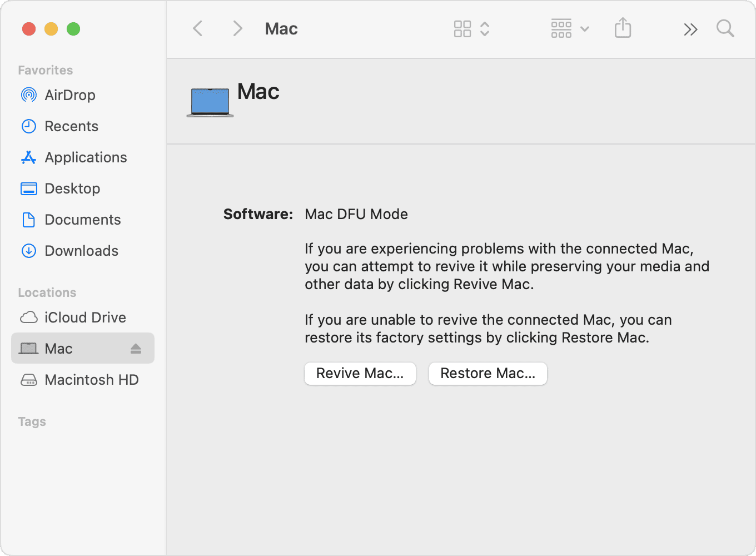Select Mac under Locations
Viewport: 756px width, 556px height.
pos(58,348)
